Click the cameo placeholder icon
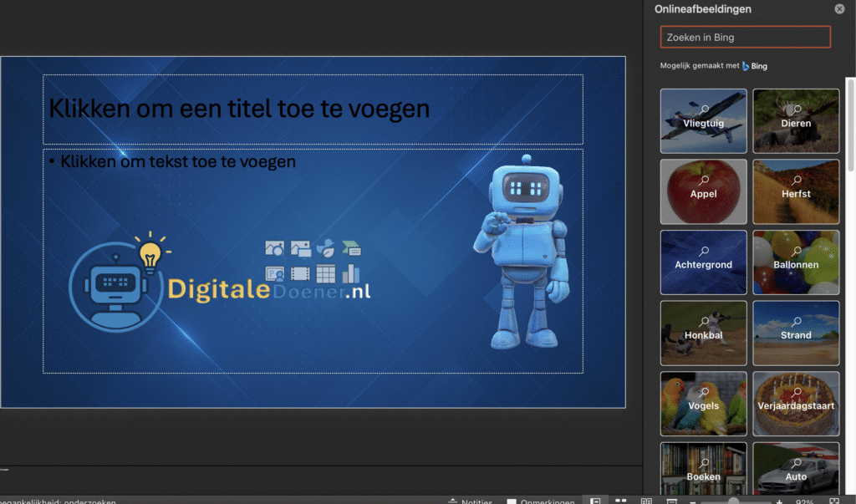This screenshot has height=504, width=856. tap(274, 273)
